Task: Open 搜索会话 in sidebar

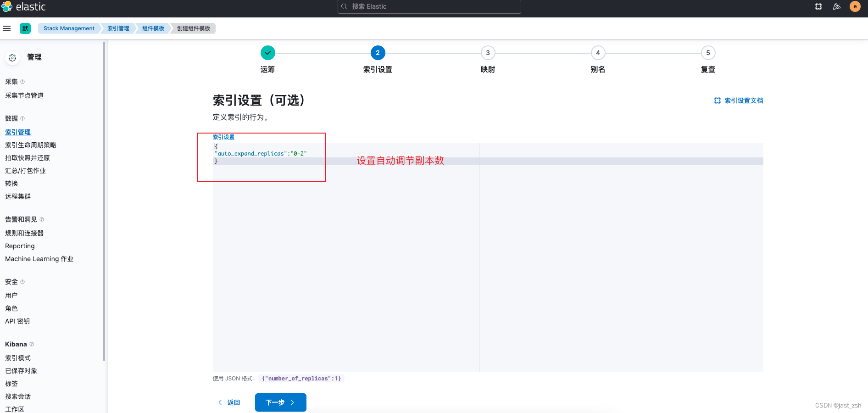Action: (x=18, y=396)
